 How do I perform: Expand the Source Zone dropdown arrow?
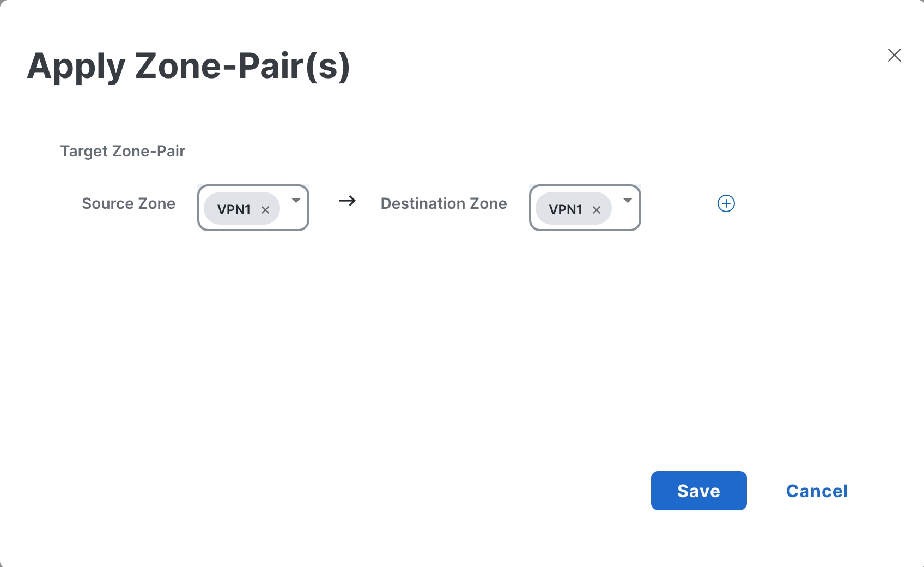coord(296,201)
